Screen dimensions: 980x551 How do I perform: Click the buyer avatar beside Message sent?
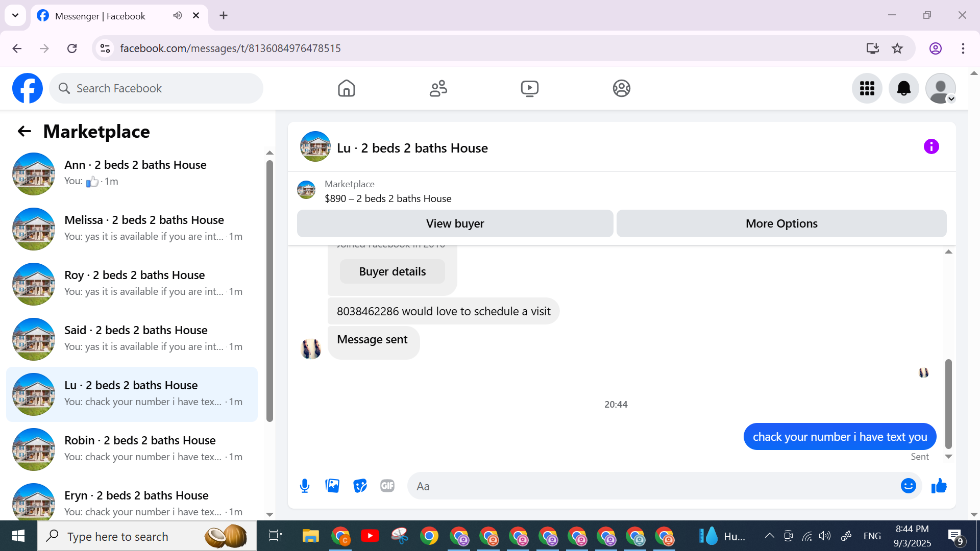pyautogui.click(x=311, y=349)
